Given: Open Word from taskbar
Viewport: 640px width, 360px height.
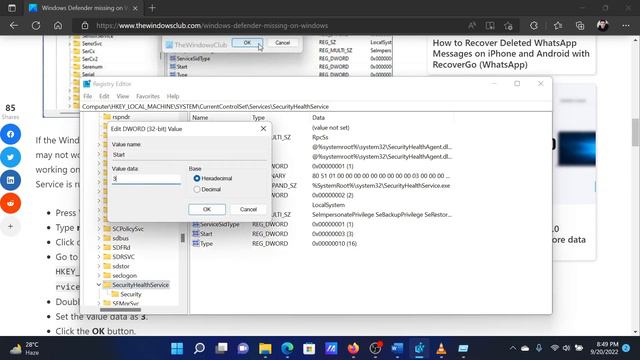Looking at the screenshot, I should [x=397, y=348].
